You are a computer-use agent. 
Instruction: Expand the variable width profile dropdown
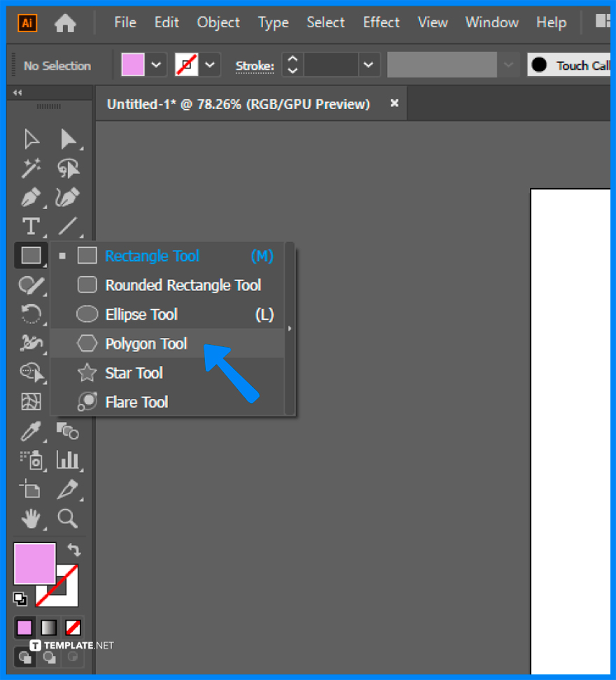[509, 64]
